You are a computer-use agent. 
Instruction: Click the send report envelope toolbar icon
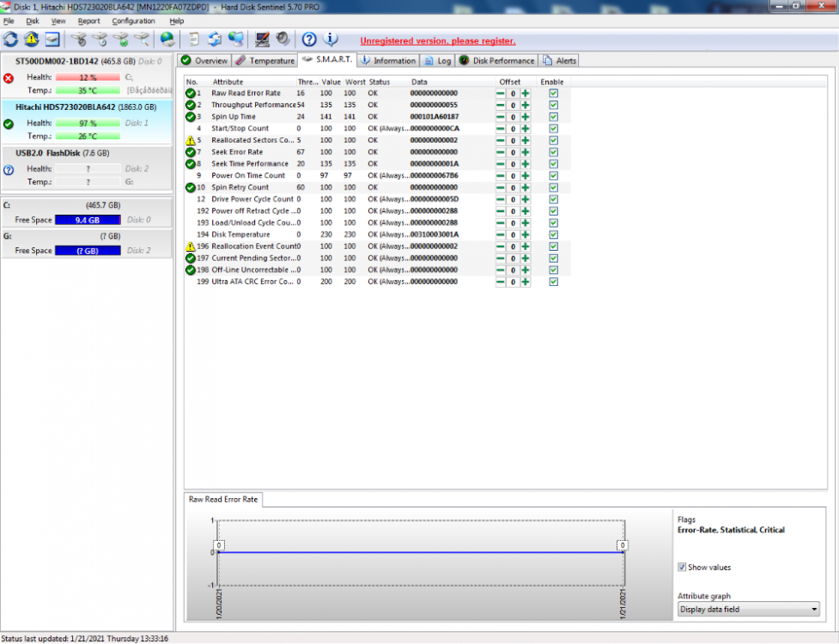pos(215,39)
